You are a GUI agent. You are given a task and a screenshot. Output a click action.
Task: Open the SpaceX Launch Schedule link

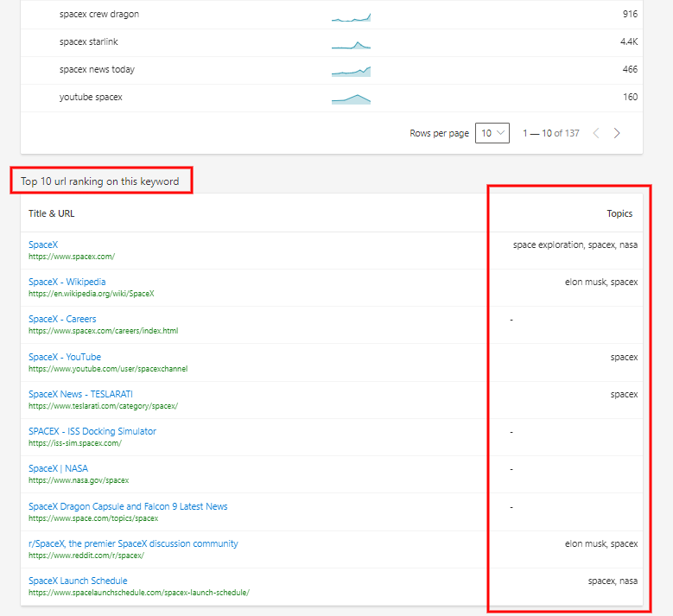(x=78, y=581)
